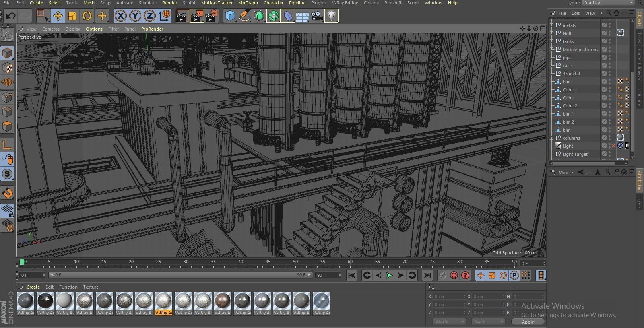Open Edit Render Settings icon
This screenshot has width=644, height=328.
pyautogui.click(x=212, y=16)
